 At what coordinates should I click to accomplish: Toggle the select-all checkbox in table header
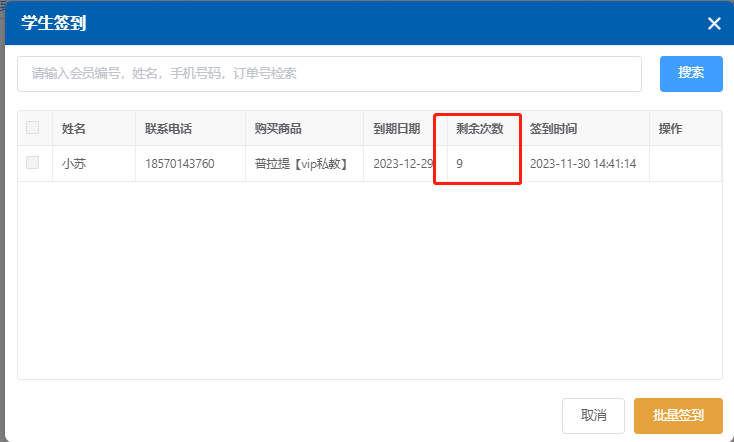33,128
